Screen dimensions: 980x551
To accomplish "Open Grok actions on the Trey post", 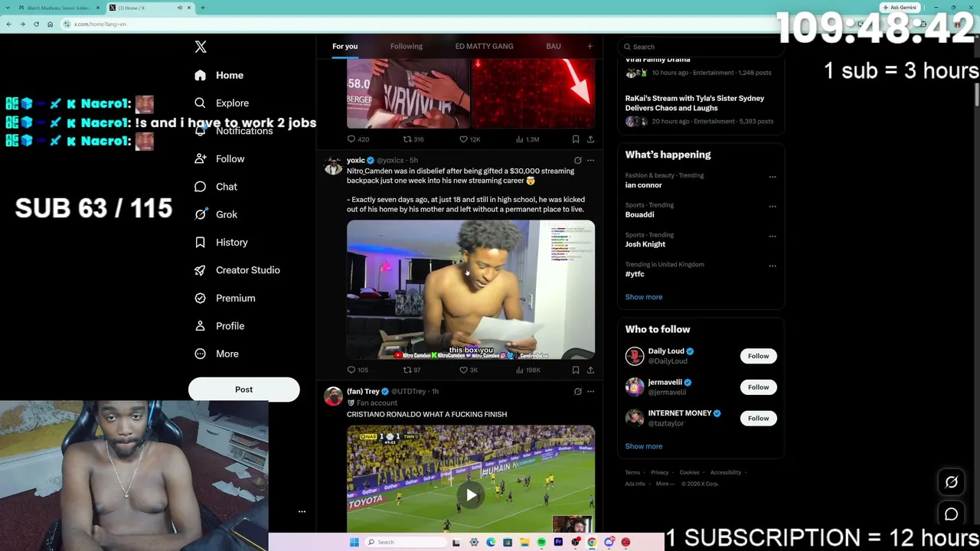I will [x=578, y=392].
